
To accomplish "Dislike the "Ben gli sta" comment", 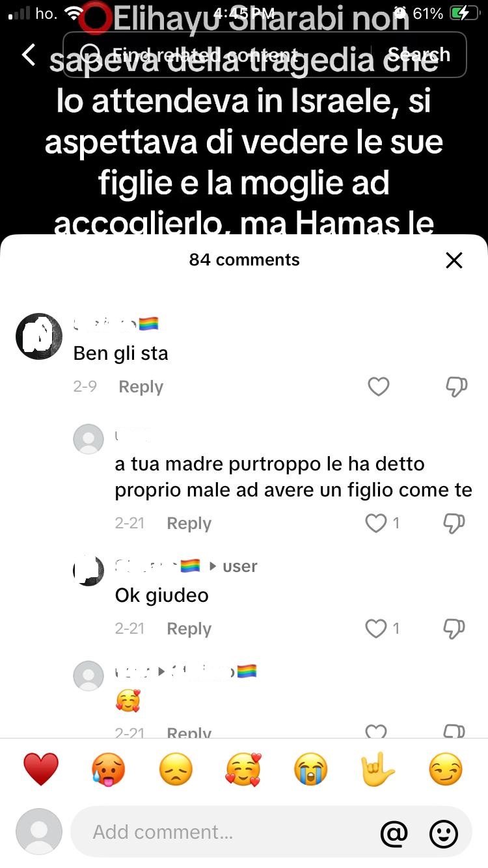I will point(455,387).
